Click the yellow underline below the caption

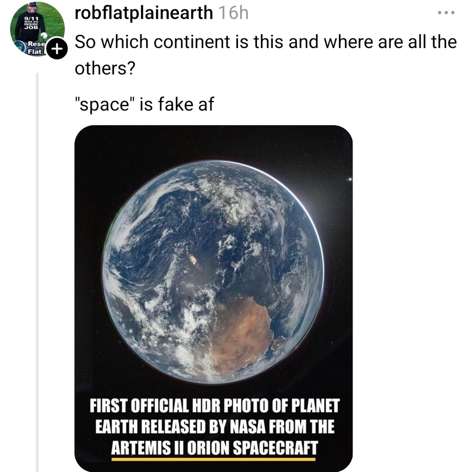tap(214, 460)
